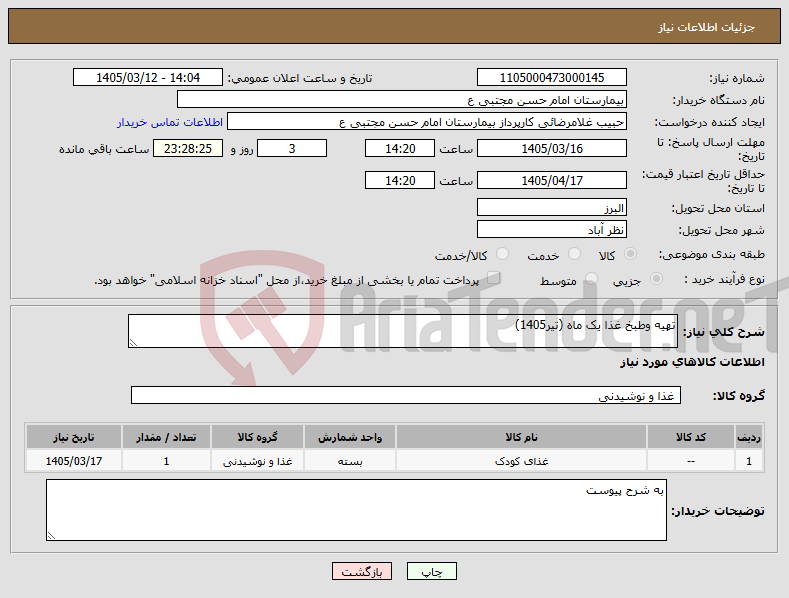Click the واحد شمارش column header
Viewport: 789px width, 598px height.
pyautogui.click(x=350, y=437)
